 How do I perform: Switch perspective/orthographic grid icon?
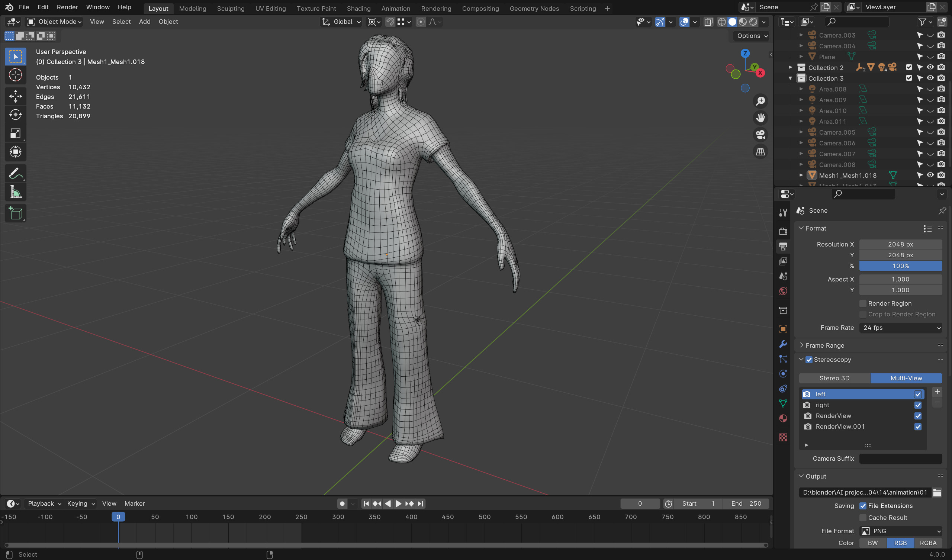pyautogui.click(x=760, y=152)
